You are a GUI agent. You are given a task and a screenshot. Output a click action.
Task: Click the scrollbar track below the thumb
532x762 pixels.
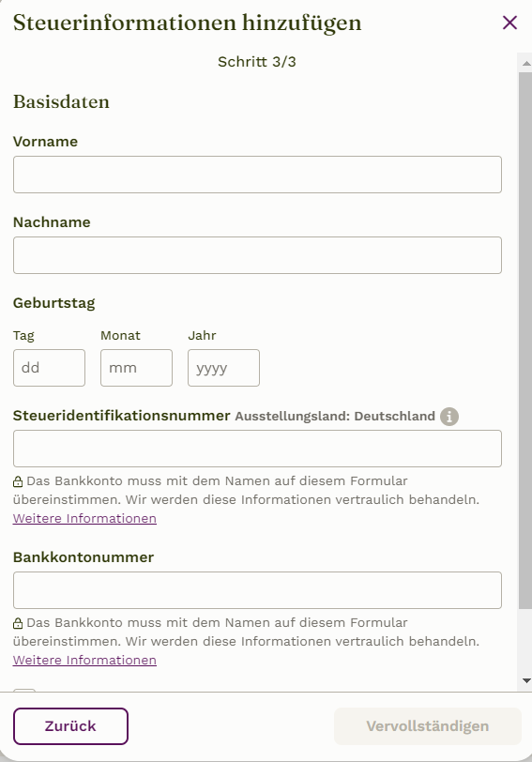pos(525,642)
